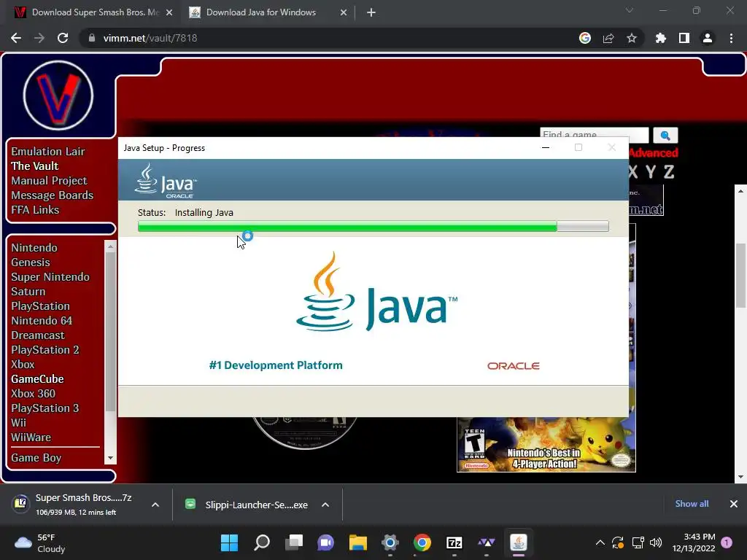Select Genesis in system list
Screen dimensions: 747x560
coord(31,262)
